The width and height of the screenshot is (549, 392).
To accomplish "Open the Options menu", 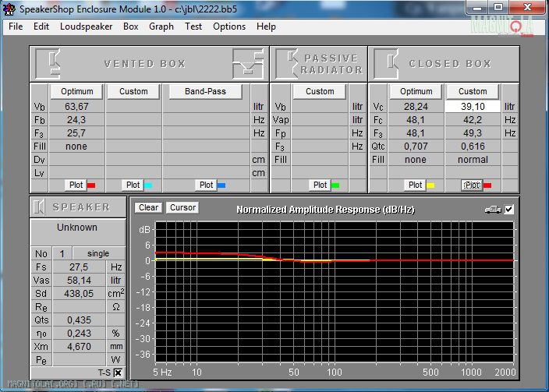I will tap(229, 26).
